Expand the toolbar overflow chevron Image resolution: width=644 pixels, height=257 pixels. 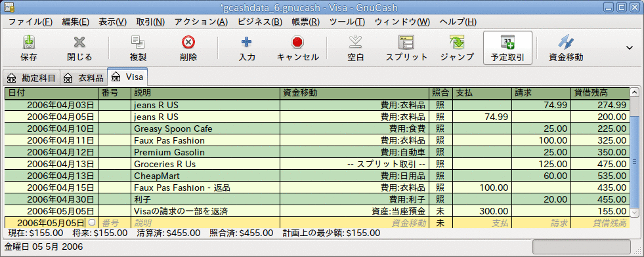[x=629, y=48]
